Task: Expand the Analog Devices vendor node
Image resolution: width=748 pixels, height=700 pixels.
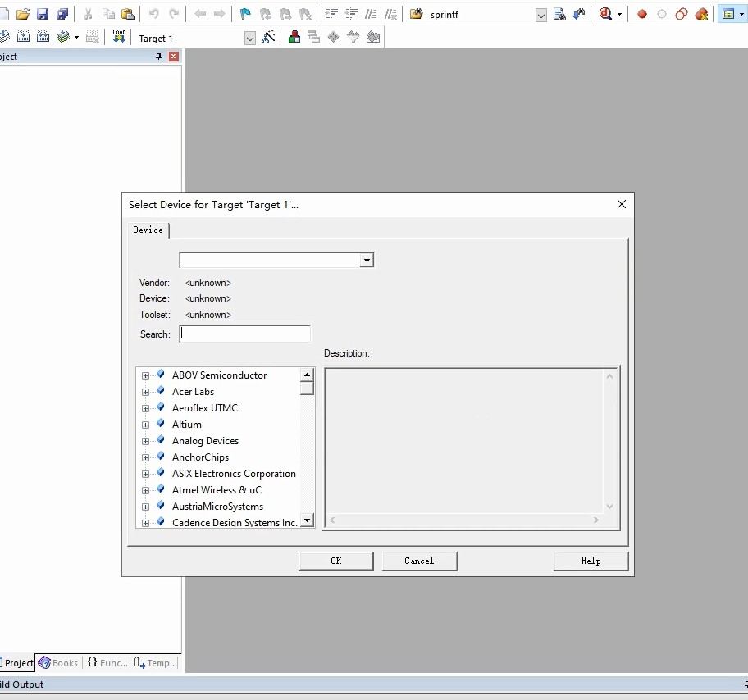Action: click(145, 441)
